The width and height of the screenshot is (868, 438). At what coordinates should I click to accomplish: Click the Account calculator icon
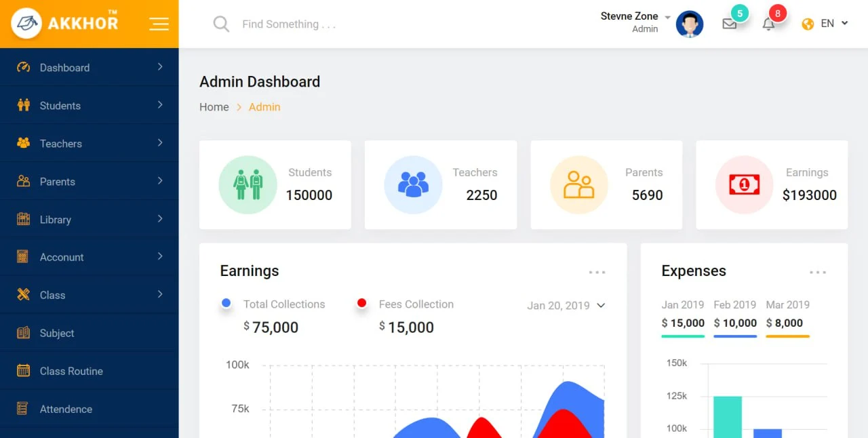pos(23,257)
